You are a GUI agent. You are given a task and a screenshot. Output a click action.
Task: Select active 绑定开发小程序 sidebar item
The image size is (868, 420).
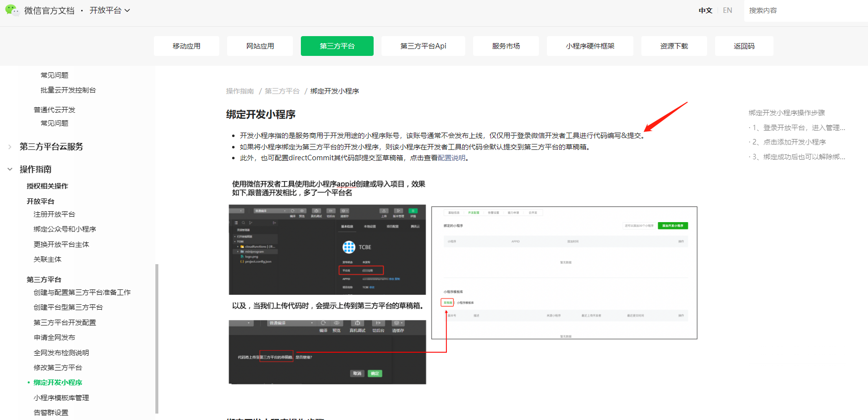coord(58,382)
